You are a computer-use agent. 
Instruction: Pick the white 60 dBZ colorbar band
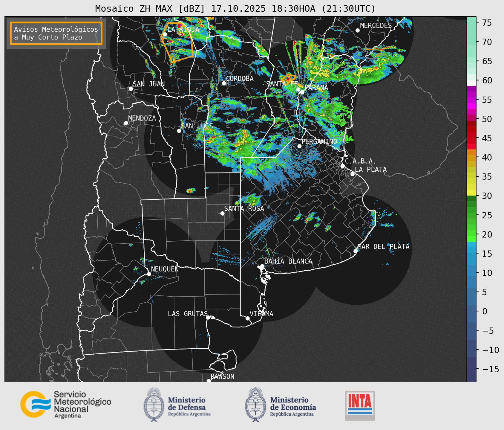point(471,83)
